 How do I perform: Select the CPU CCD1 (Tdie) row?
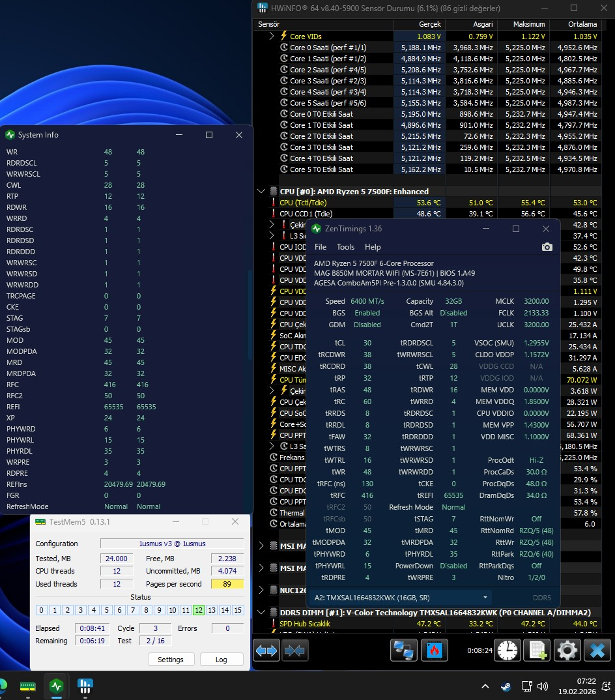click(427, 214)
